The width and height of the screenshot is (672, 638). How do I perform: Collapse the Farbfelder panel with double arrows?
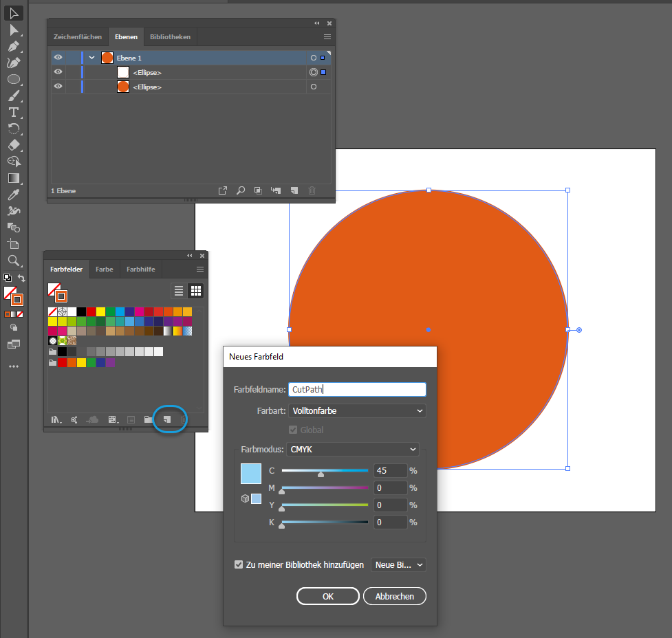(x=189, y=255)
